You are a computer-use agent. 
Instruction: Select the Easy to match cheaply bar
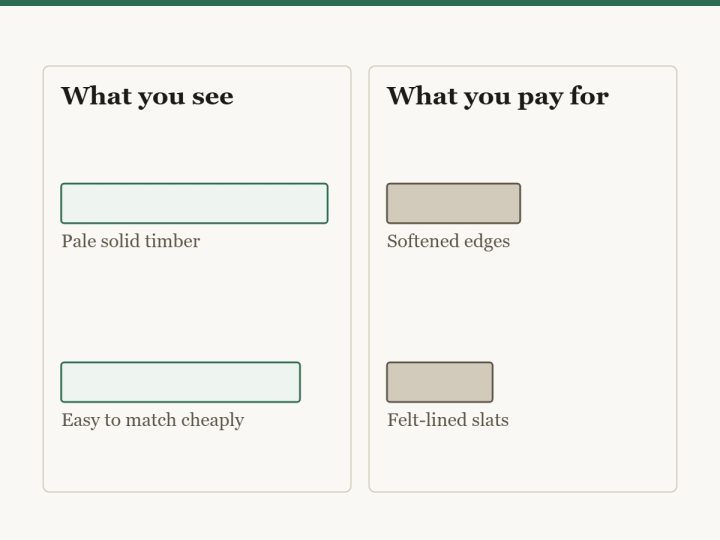tap(180, 382)
